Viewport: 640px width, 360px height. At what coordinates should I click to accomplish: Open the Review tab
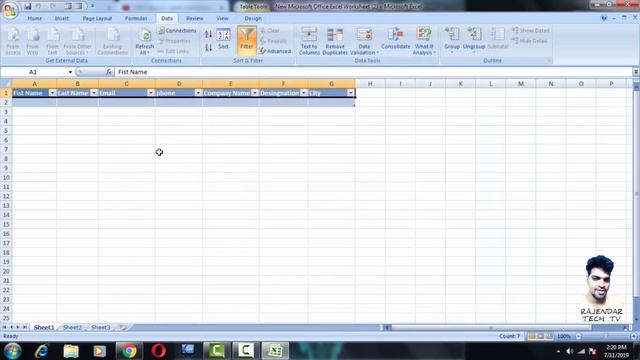coord(194,18)
